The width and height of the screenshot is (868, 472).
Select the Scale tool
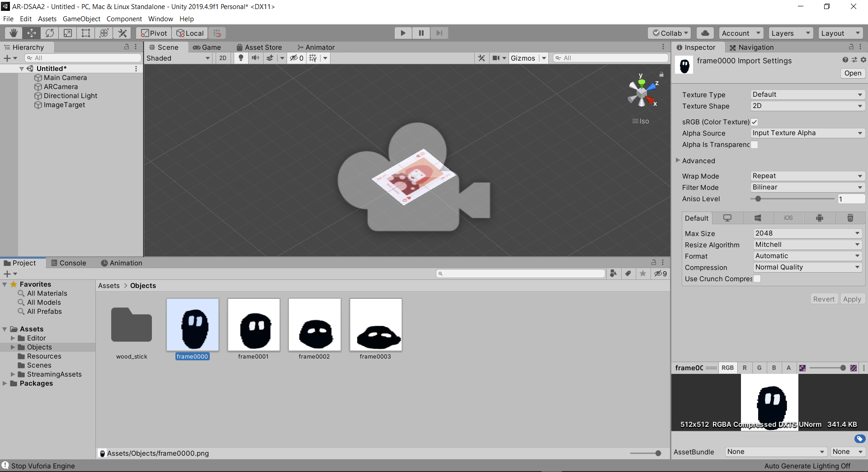point(68,33)
